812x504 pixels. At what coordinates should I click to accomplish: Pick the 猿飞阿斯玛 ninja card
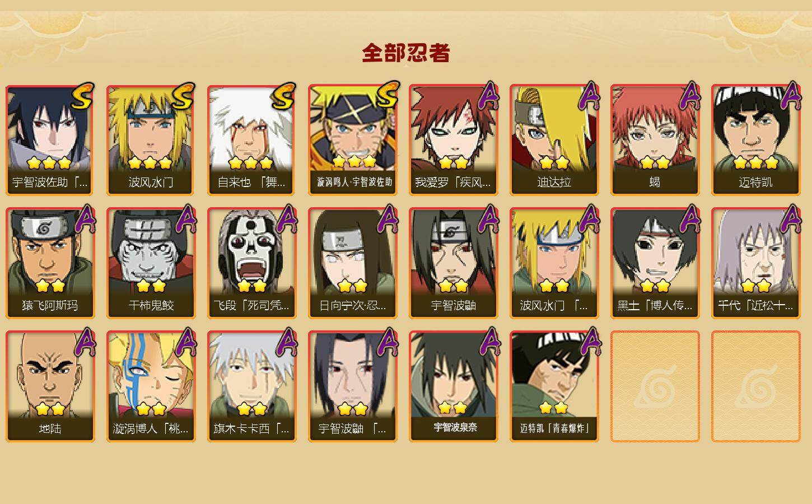(x=50, y=263)
